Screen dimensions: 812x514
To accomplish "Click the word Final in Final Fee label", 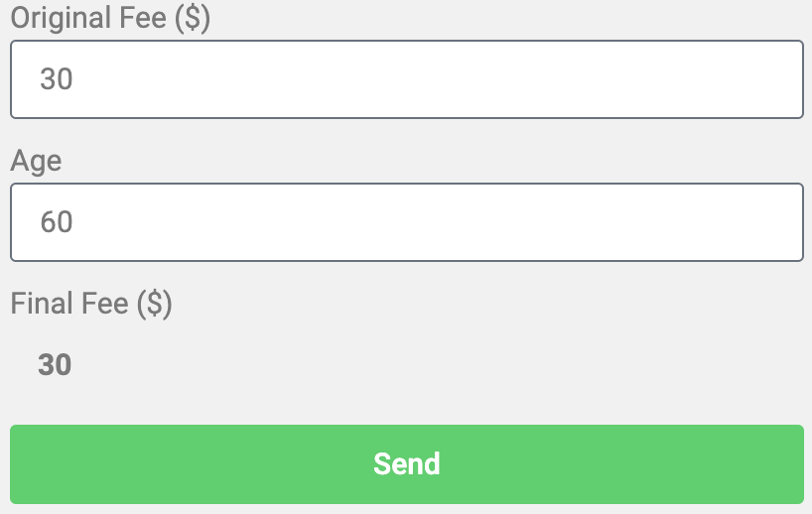I will tap(45, 303).
